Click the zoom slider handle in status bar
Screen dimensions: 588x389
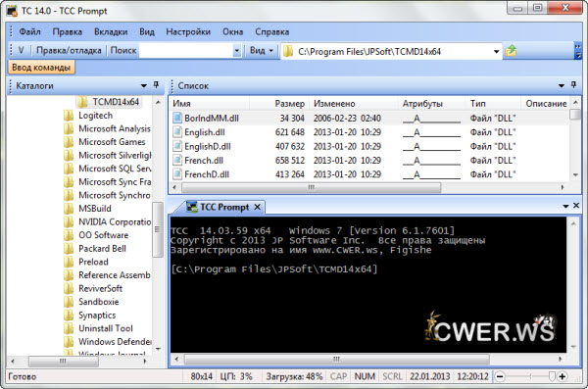tap(552, 376)
